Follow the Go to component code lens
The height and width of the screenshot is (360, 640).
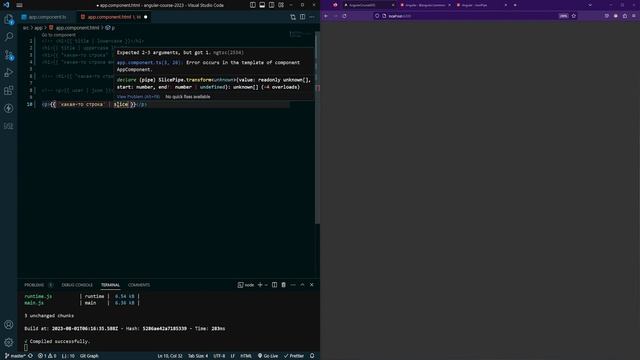(58, 35)
